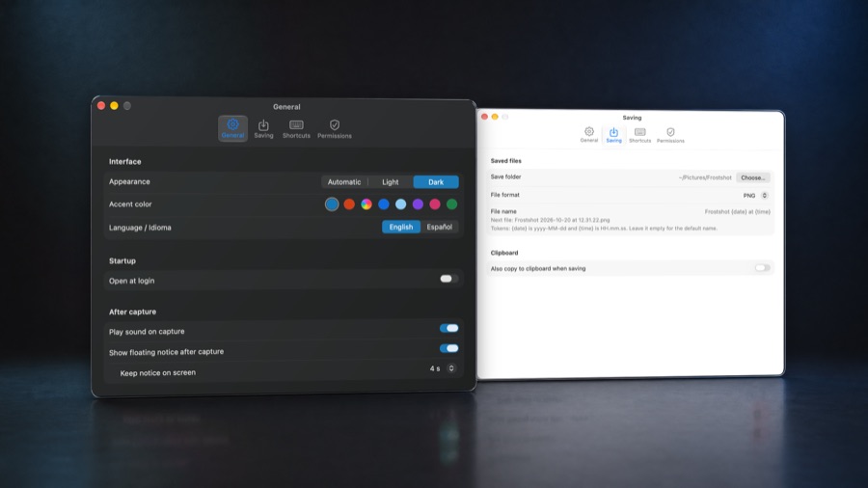The width and height of the screenshot is (868, 488).
Task: Choose Español language option
Action: click(x=439, y=227)
